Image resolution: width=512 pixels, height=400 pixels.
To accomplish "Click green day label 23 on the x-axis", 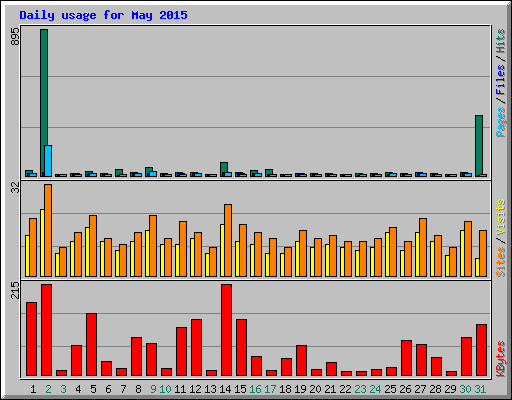I will (x=360, y=389).
